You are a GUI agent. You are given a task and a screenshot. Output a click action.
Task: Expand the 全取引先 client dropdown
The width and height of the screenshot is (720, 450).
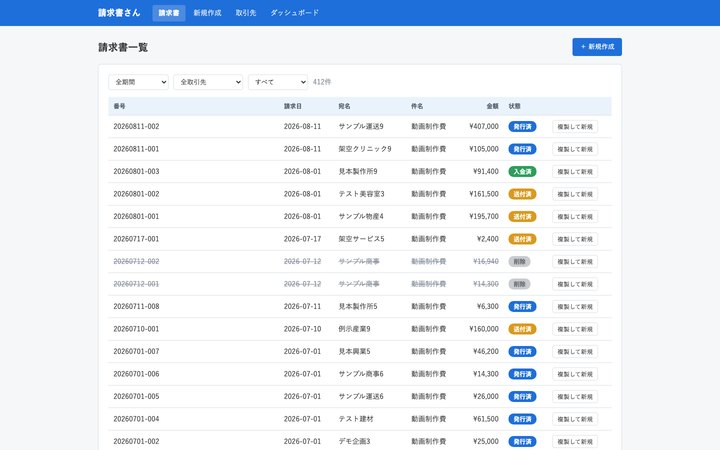(208, 82)
